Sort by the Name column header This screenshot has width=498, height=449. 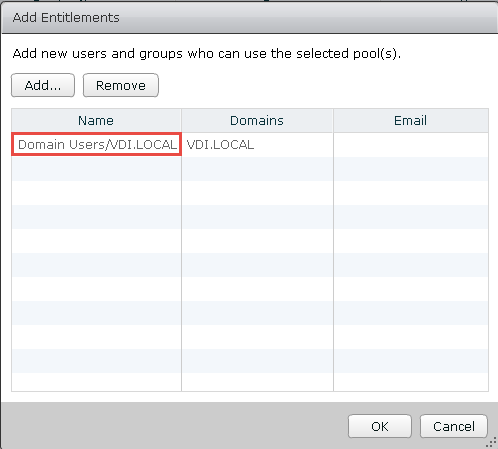point(96,120)
